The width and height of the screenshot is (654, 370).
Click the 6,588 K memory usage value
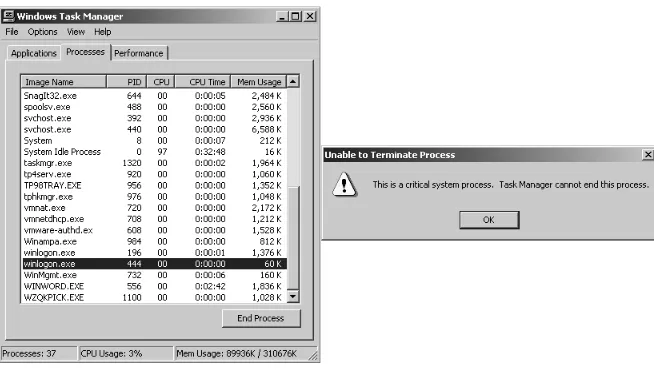(x=266, y=130)
